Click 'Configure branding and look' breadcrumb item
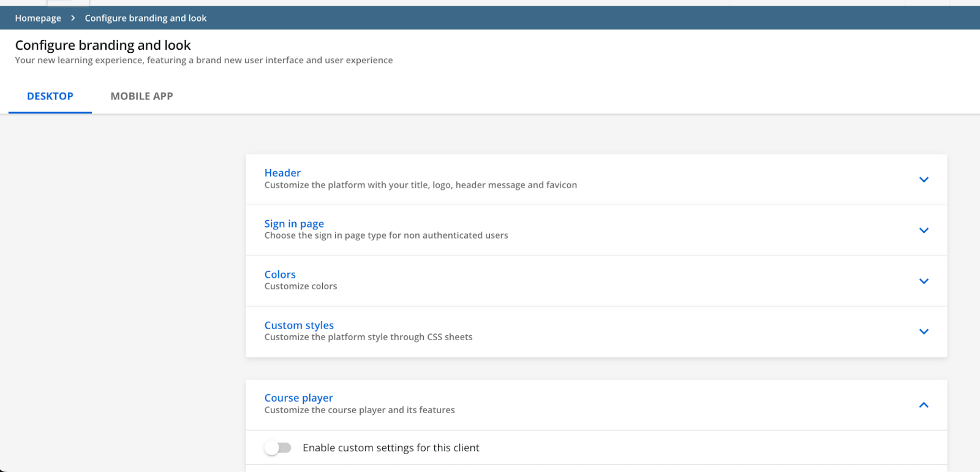This screenshot has width=980, height=472. point(146,18)
